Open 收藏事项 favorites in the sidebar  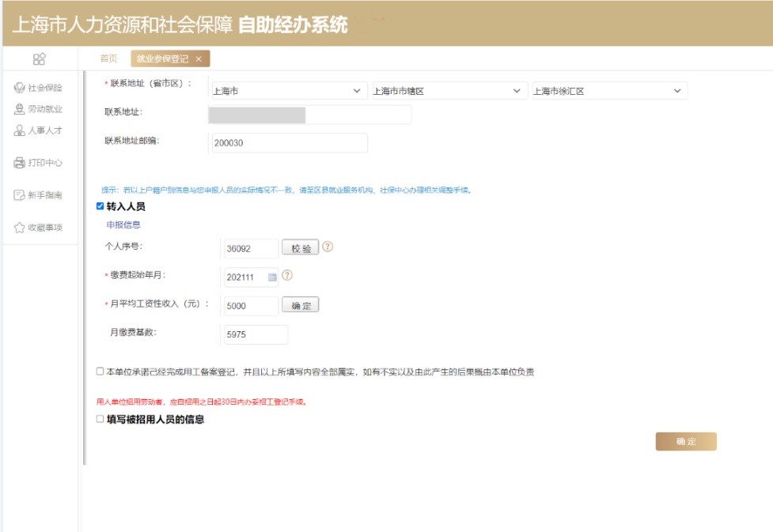[39, 228]
